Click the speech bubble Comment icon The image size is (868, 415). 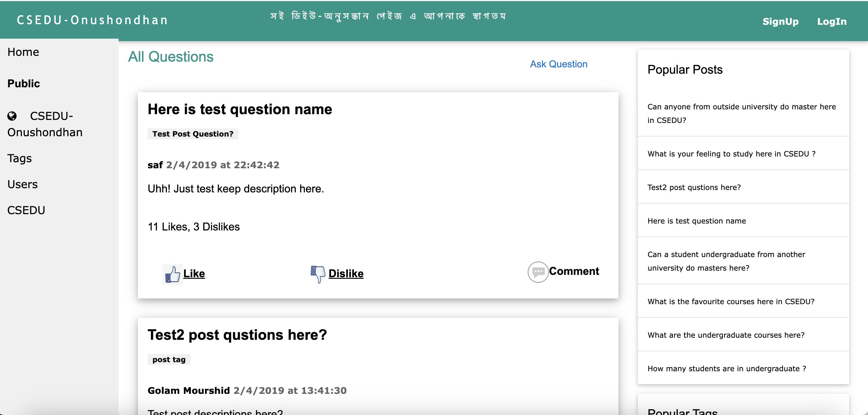(x=538, y=272)
